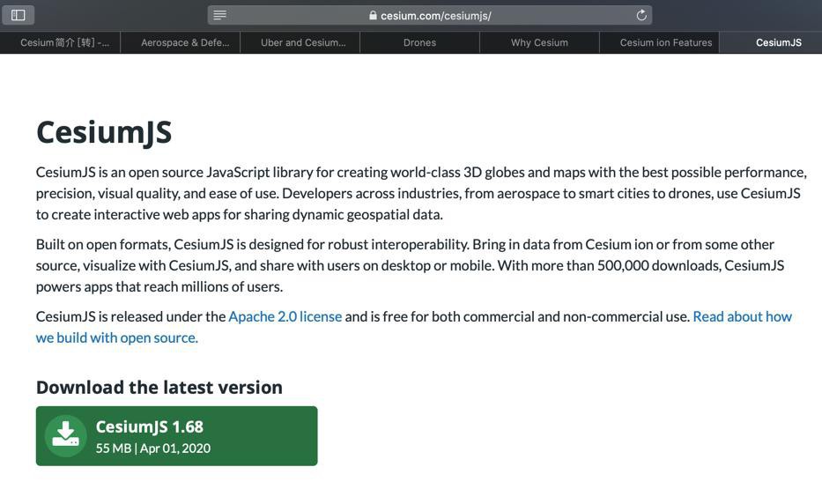Image resolution: width=822 pixels, height=504 pixels.
Task: Click the lock icon beside the URL
Action: coord(374,16)
